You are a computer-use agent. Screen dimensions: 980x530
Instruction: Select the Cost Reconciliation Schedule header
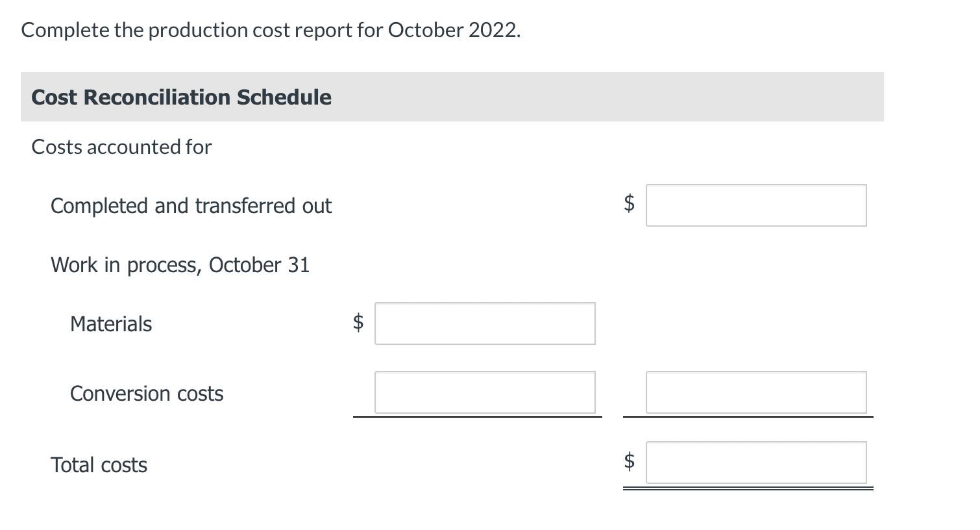click(181, 97)
